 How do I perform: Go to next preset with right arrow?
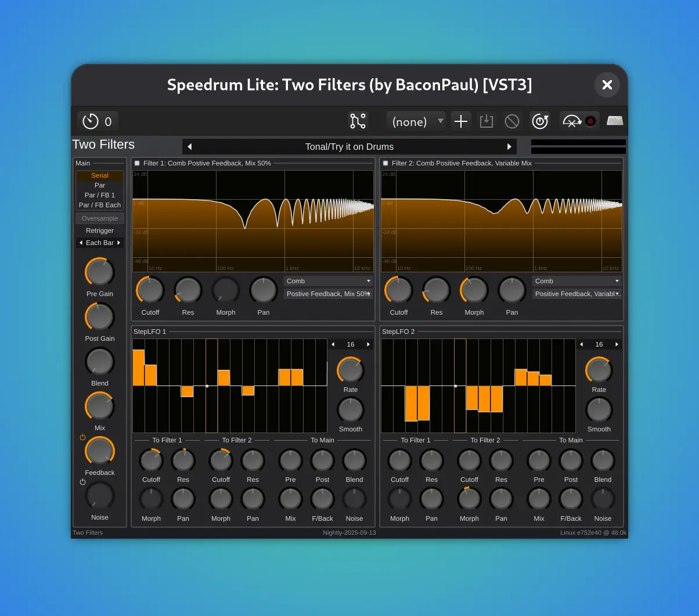coord(509,147)
